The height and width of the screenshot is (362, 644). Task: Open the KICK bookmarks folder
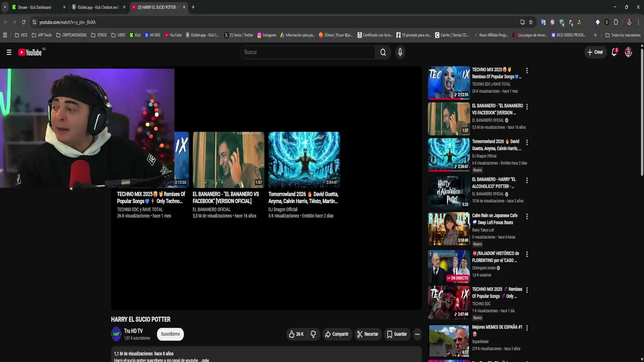[21, 35]
